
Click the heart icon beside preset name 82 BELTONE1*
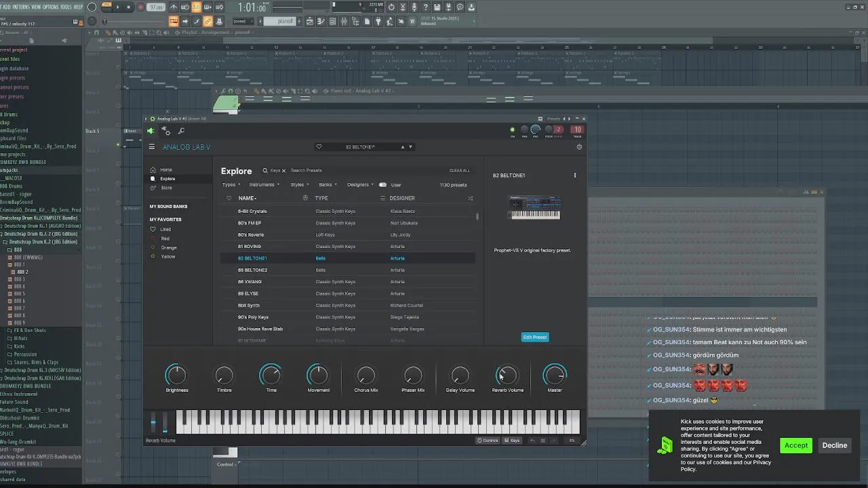319,147
